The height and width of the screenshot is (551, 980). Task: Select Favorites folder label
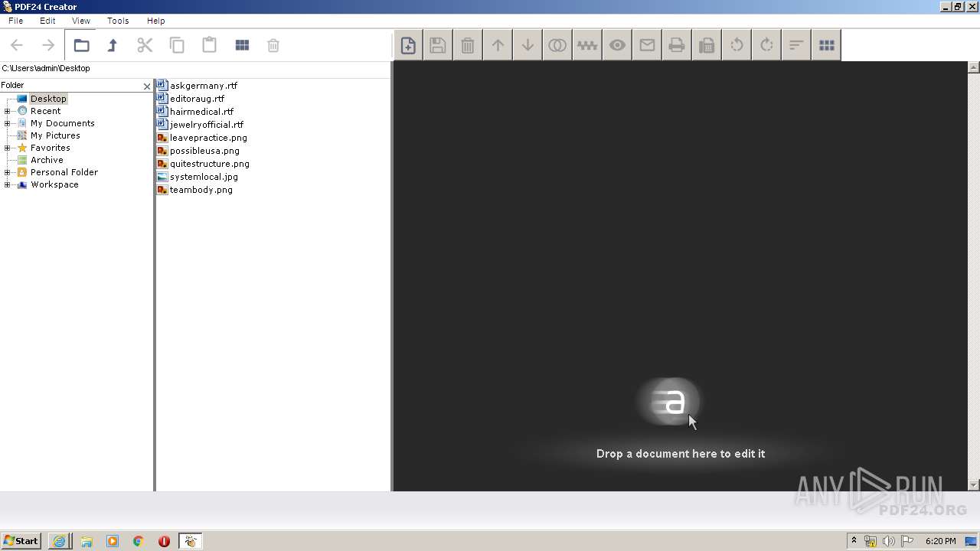point(51,148)
